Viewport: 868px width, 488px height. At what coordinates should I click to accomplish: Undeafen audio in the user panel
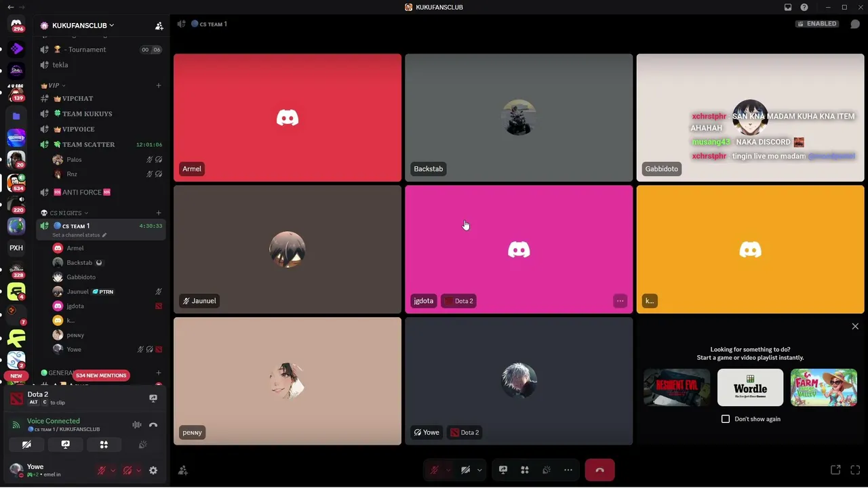[127, 470]
